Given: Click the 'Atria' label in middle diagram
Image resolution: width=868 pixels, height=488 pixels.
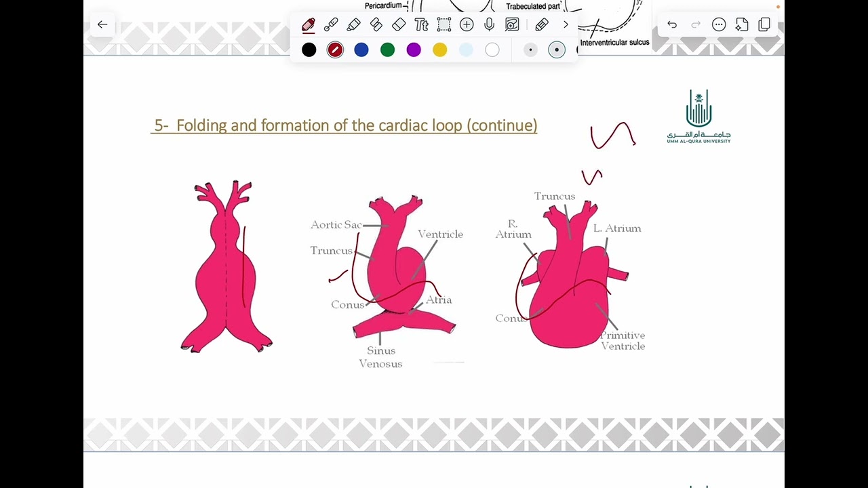Looking at the screenshot, I should 439,300.
